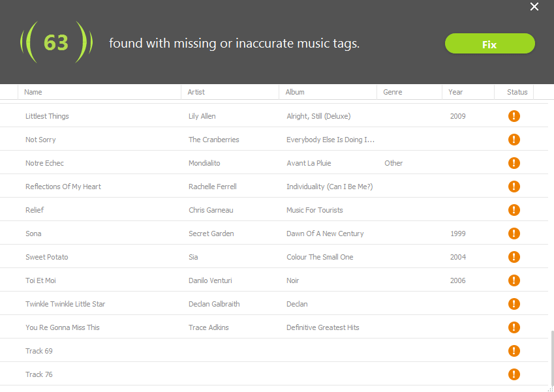Click warning icon in Not Sorry row

coord(514,140)
